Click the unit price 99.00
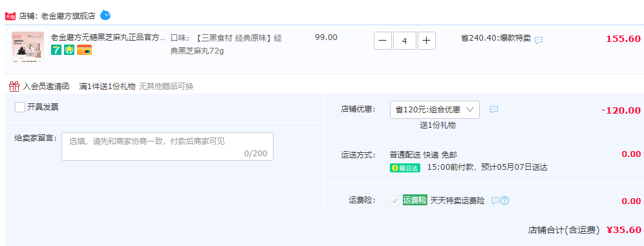 (326, 37)
